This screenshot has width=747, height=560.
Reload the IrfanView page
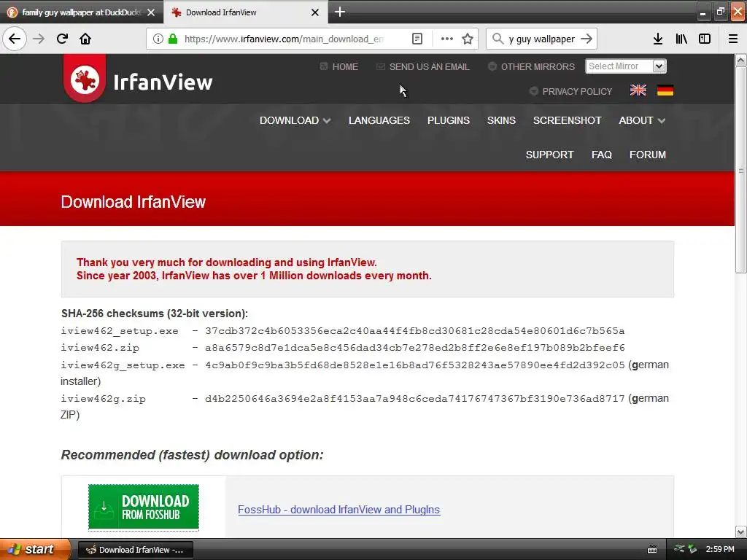click(x=62, y=39)
